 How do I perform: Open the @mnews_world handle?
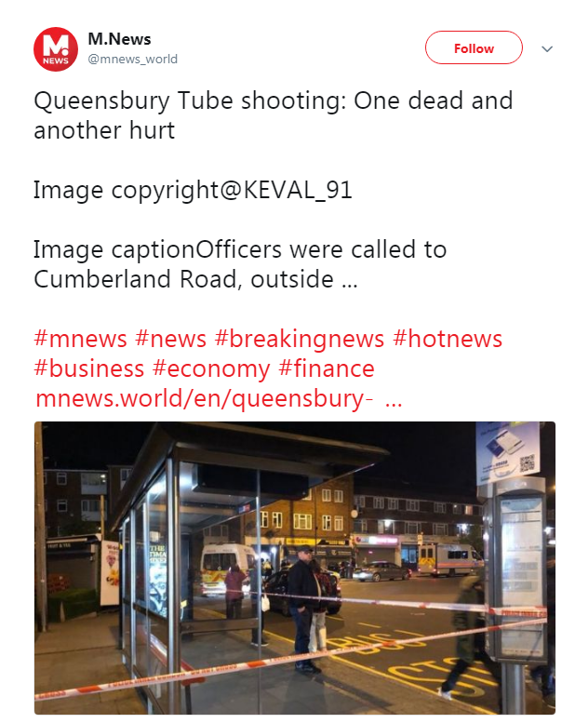click(133, 59)
